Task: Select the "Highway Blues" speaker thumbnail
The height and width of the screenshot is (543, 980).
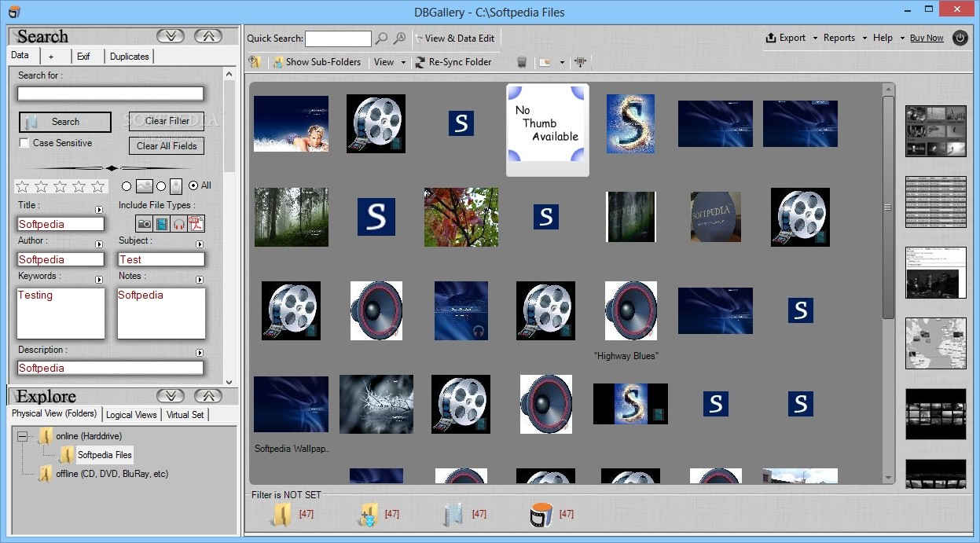Action: [631, 310]
